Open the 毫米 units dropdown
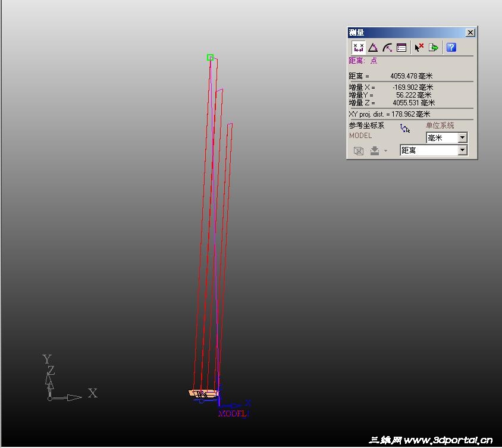Screen dimensions: 502x448 [462, 137]
